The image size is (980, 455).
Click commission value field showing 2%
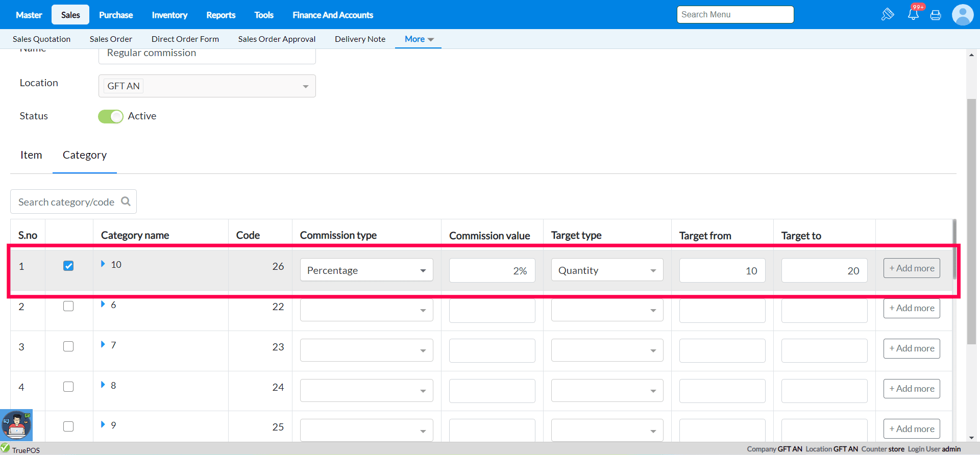[x=492, y=270]
